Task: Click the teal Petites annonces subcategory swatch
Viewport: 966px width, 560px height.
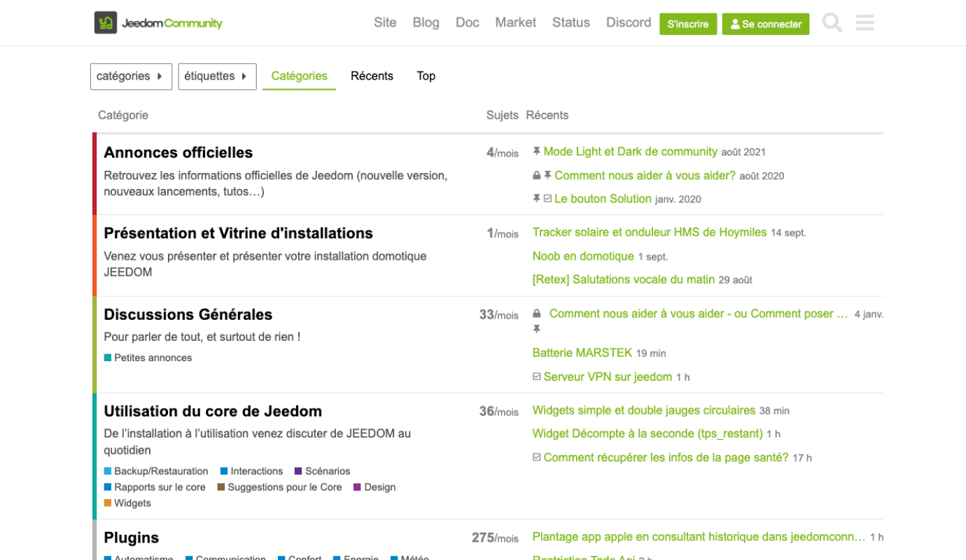Action: 108,358
